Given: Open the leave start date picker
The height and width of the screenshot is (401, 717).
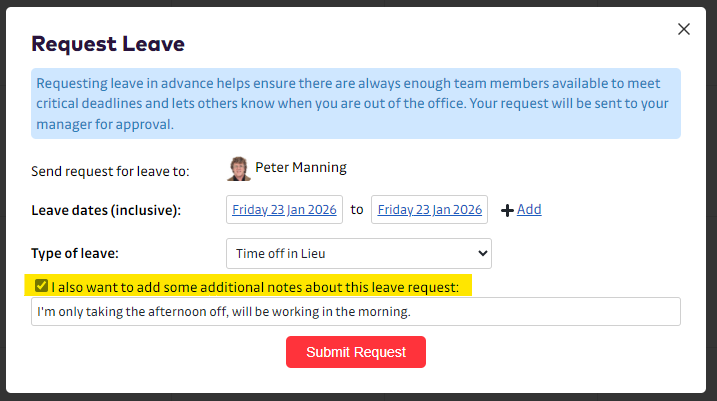Looking at the screenshot, I should (285, 210).
